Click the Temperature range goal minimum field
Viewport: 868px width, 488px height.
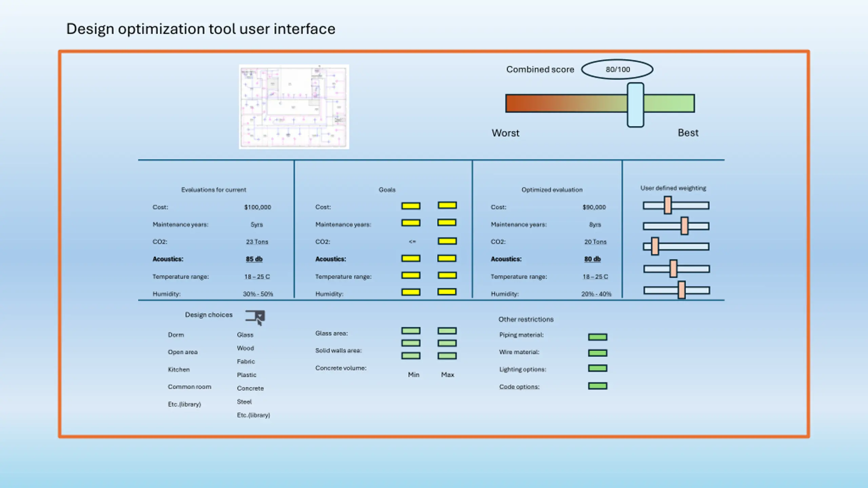411,275
